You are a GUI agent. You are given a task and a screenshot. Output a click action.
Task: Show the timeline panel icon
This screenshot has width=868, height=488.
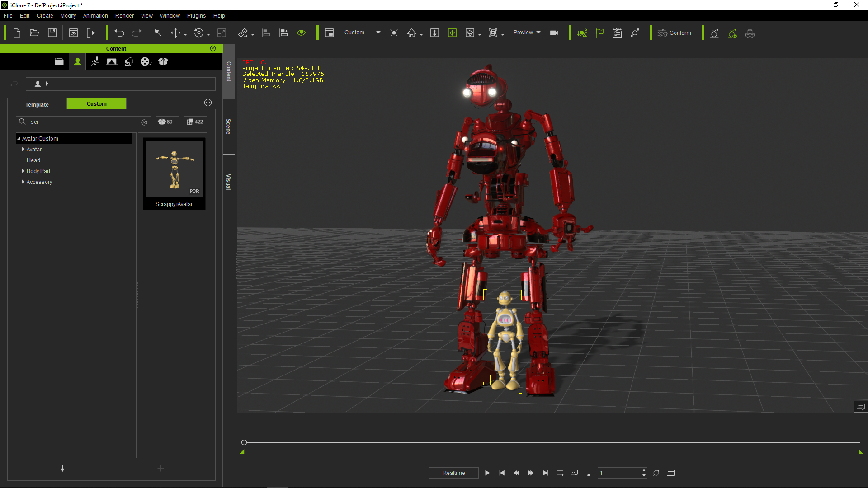tap(671, 473)
